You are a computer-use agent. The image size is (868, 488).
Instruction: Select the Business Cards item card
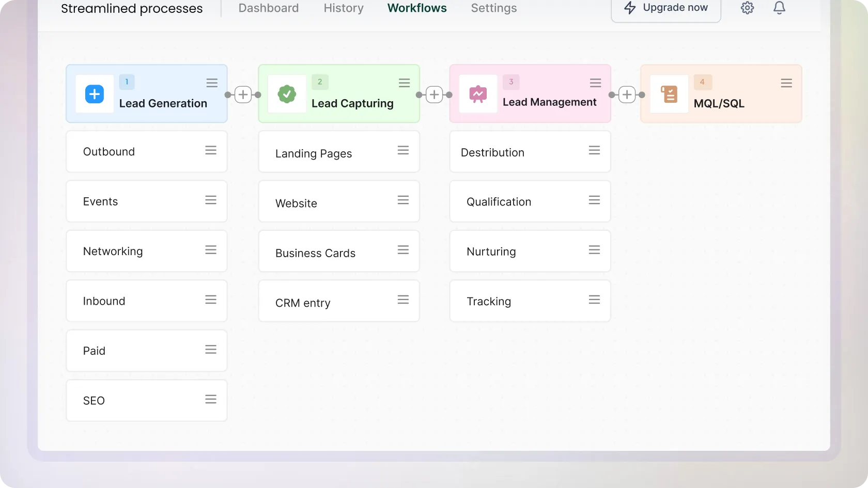331,251
